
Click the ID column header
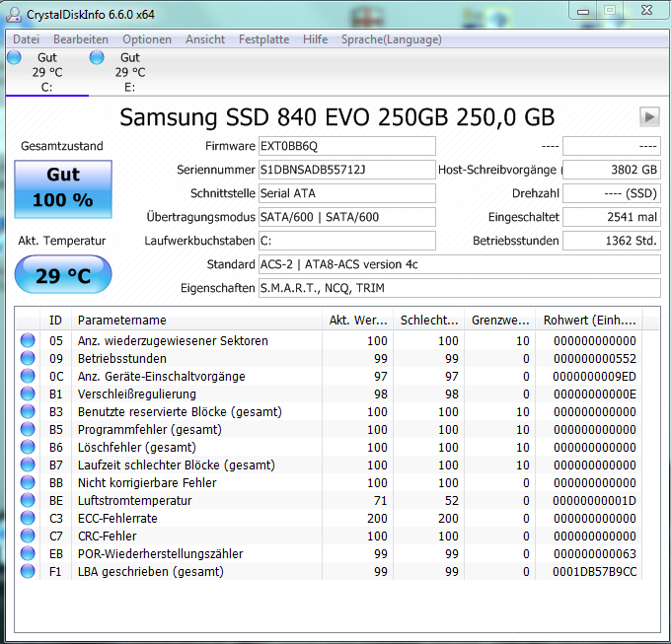point(55,320)
